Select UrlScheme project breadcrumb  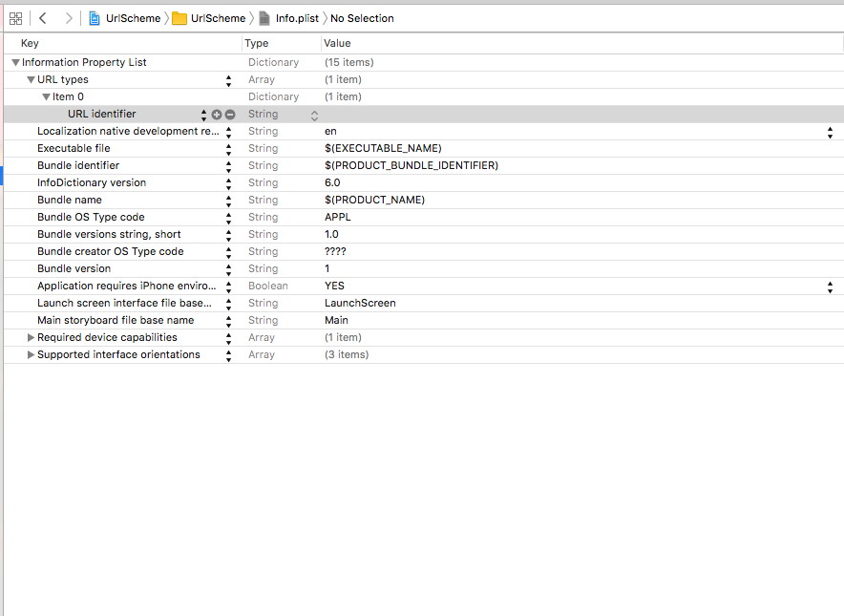point(133,18)
